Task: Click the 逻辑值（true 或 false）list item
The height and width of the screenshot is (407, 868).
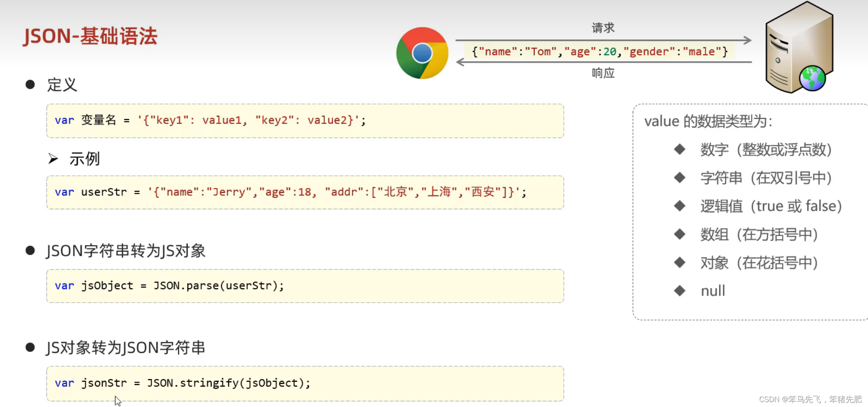Action: (x=771, y=206)
